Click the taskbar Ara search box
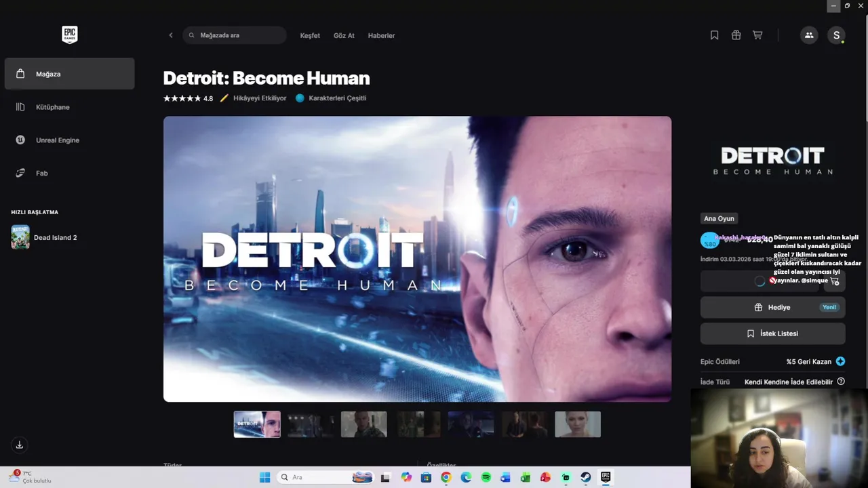 (327, 477)
